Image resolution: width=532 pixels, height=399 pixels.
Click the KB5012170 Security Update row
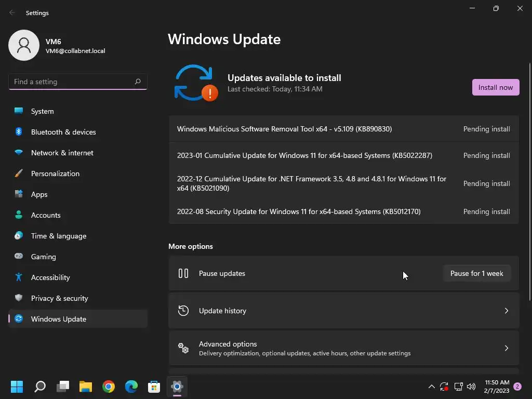coord(344,211)
